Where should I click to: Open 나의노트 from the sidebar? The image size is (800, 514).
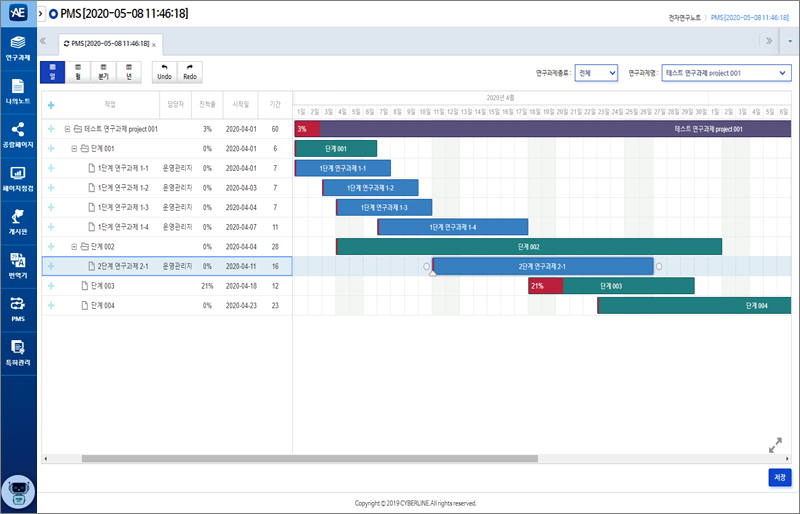click(x=18, y=91)
